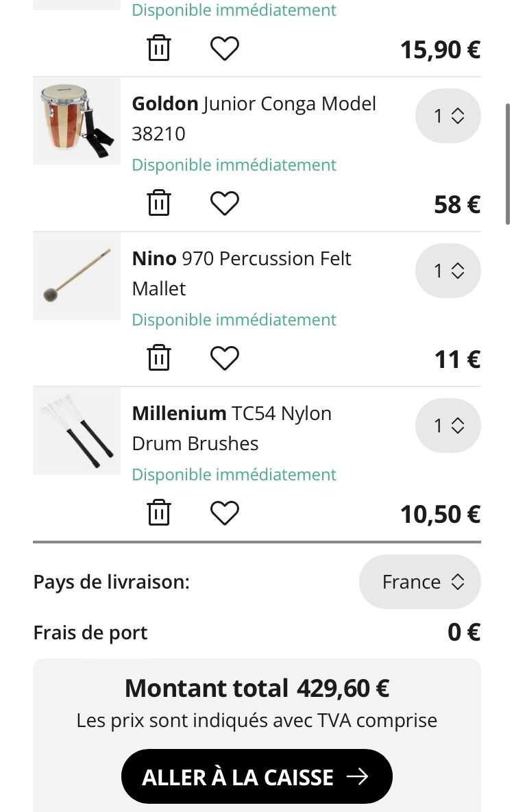Save Nino 970 Felt Mallet to wishlist
This screenshot has height=812, width=514.
pos(224,358)
